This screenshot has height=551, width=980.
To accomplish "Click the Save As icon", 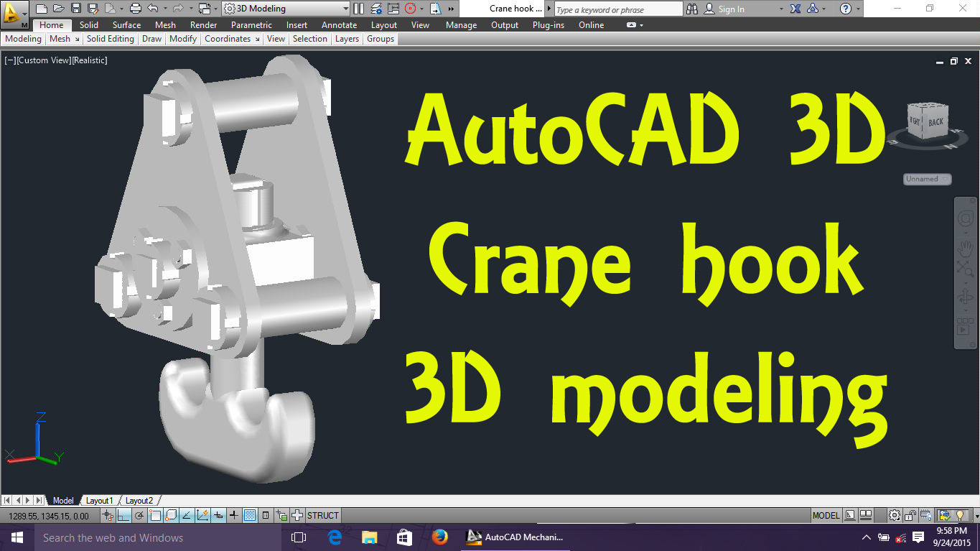I will pos(93,9).
